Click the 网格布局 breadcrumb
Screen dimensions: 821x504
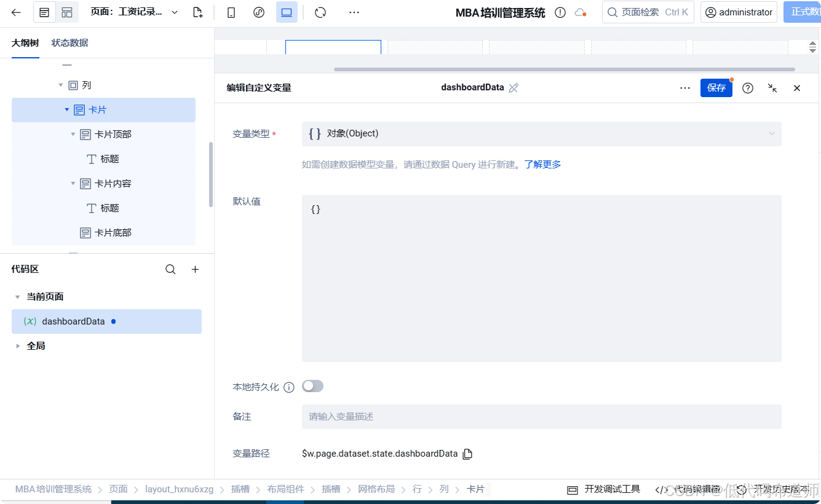(x=376, y=489)
